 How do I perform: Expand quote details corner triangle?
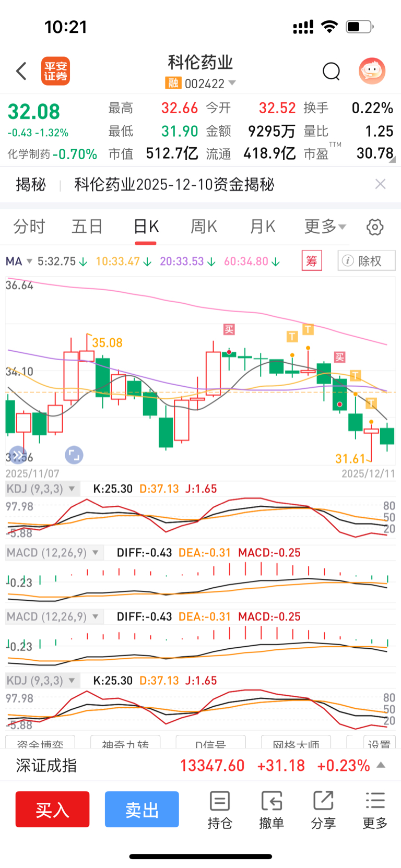click(392, 160)
